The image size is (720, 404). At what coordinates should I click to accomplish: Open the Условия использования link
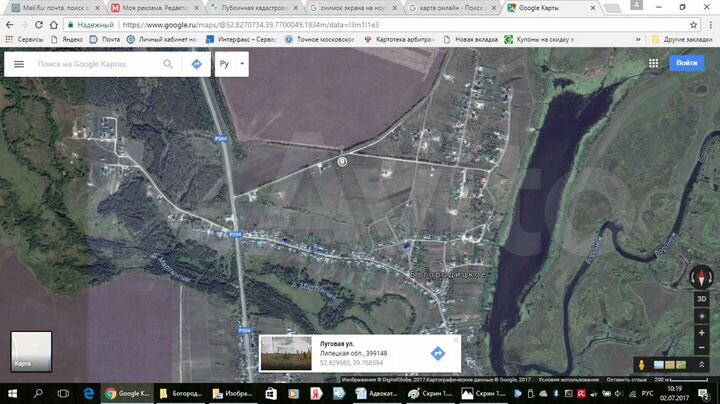point(568,380)
